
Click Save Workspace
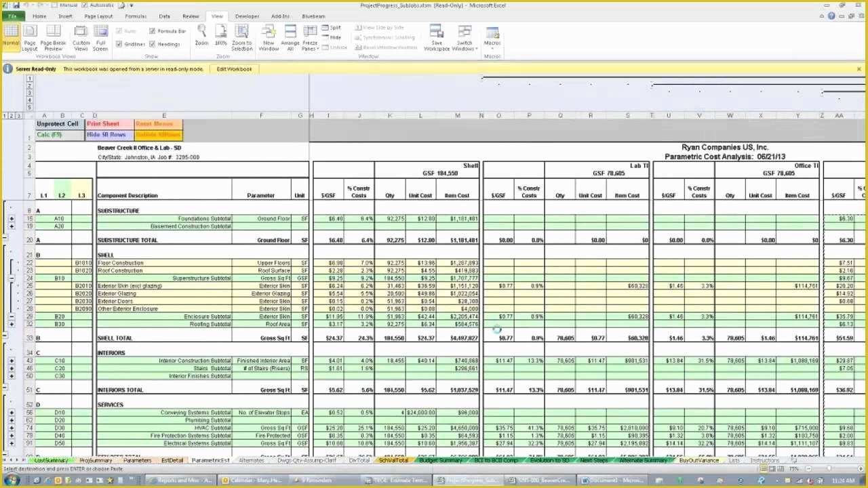(x=437, y=37)
